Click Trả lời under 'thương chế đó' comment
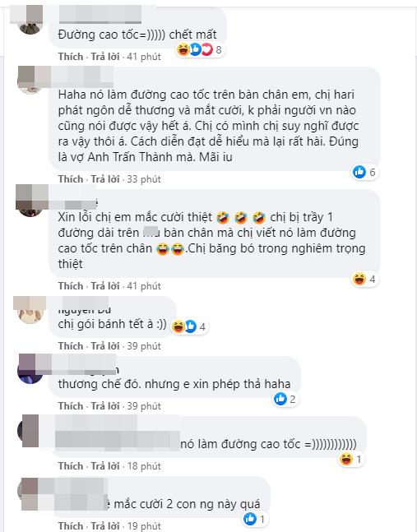 coord(105,406)
